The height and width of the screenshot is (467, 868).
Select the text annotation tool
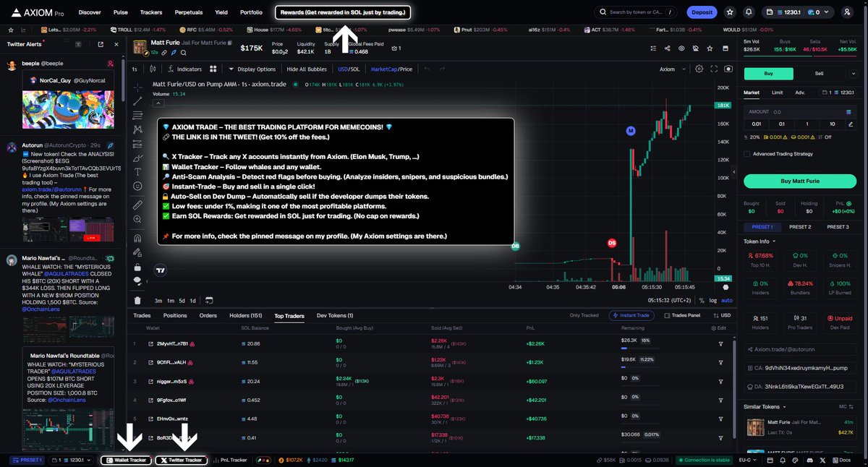pos(137,171)
